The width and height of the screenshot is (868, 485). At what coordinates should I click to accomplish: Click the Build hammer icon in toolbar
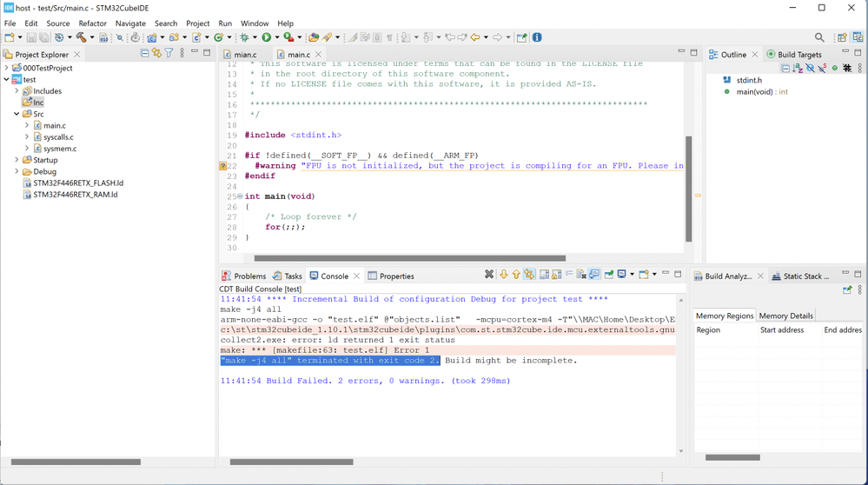coord(82,37)
